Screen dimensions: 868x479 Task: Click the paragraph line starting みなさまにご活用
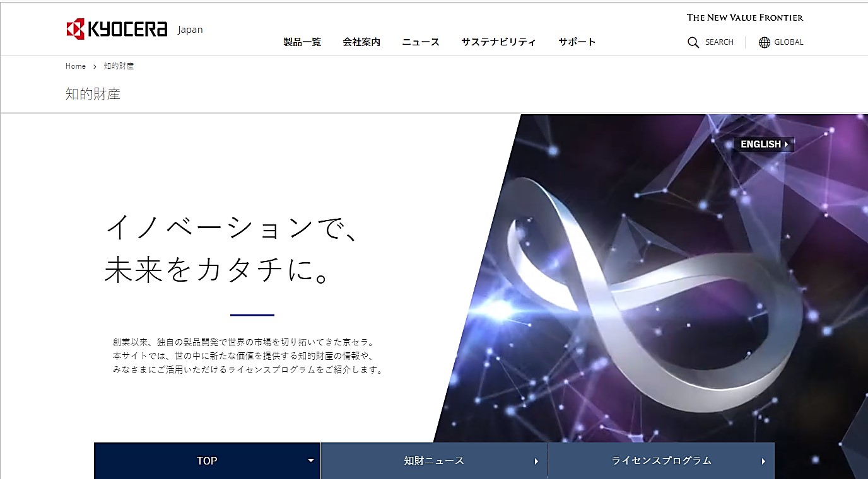click(x=248, y=370)
